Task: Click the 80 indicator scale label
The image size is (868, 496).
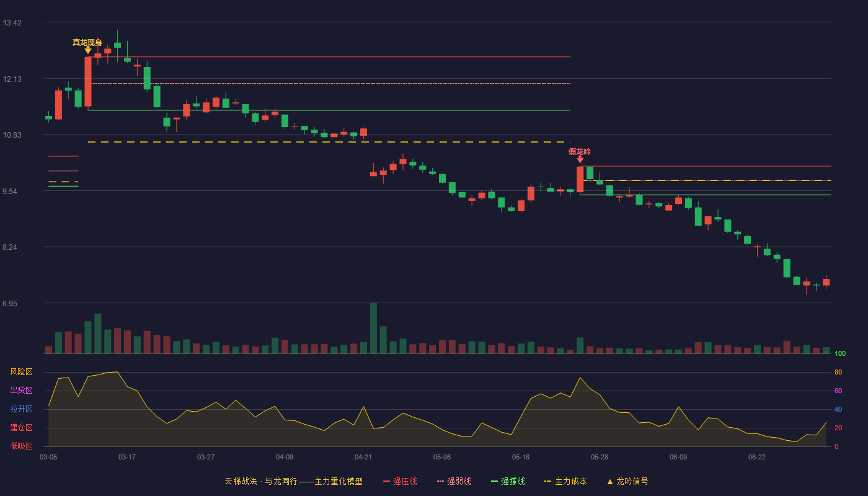Action: [838, 372]
